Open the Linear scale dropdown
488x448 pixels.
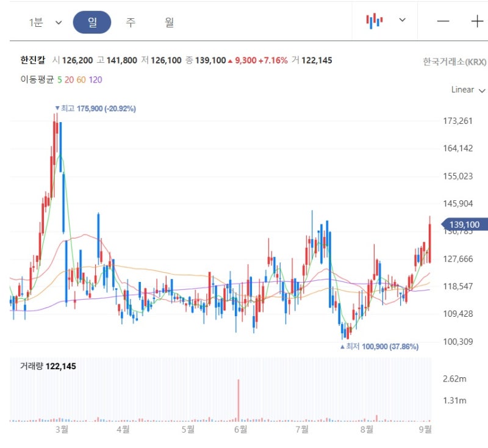tap(468, 90)
